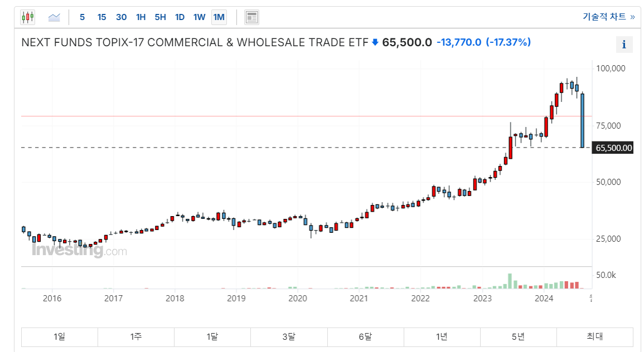Choose the 1M monthly interval
The height and width of the screenshot is (352, 644).
coord(219,17)
